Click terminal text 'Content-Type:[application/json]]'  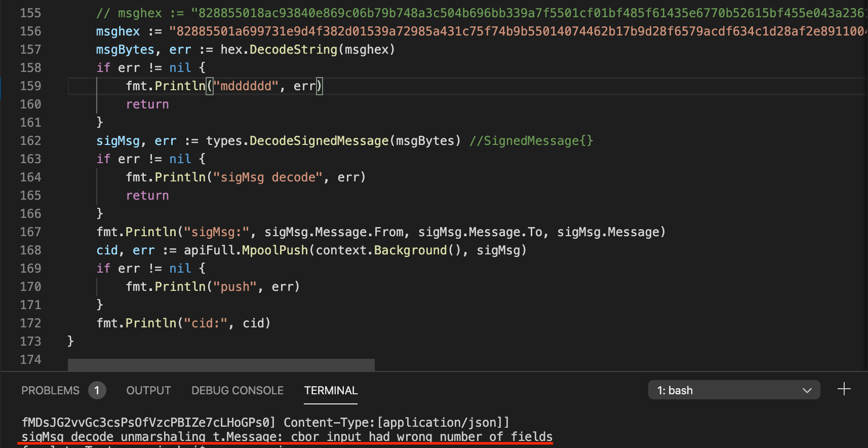point(397,422)
